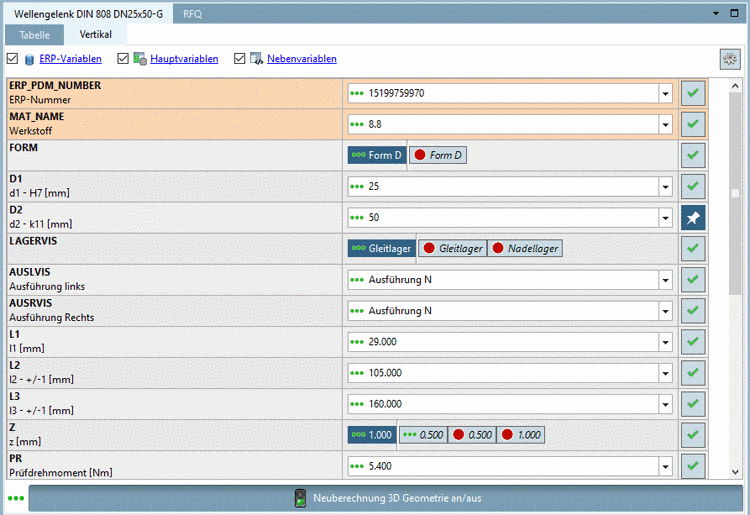Open the Ausführung links dropdown

665,280
